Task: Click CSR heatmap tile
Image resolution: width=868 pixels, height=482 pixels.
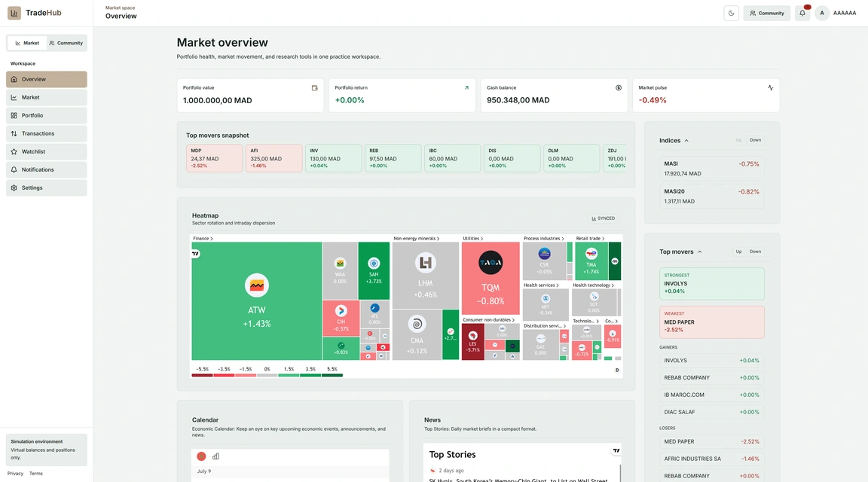Action: point(544,261)
